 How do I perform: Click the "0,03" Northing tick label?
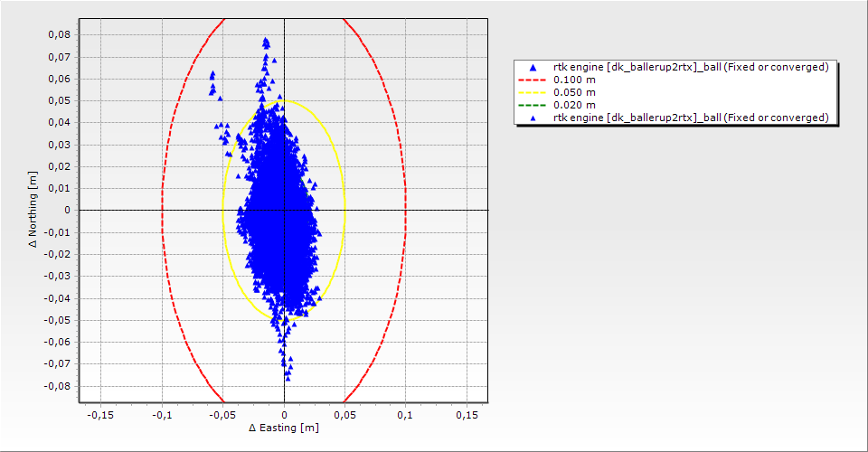[60, 145]
